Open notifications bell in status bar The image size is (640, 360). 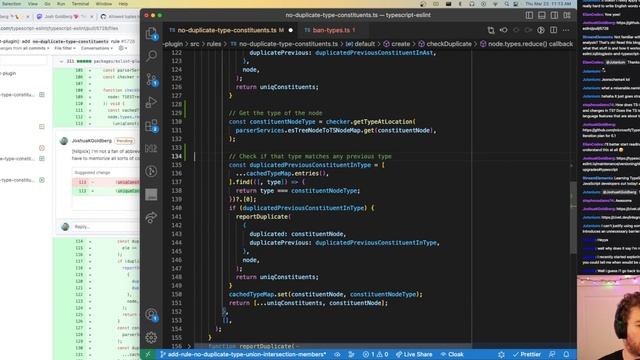(x=566, y=354)
